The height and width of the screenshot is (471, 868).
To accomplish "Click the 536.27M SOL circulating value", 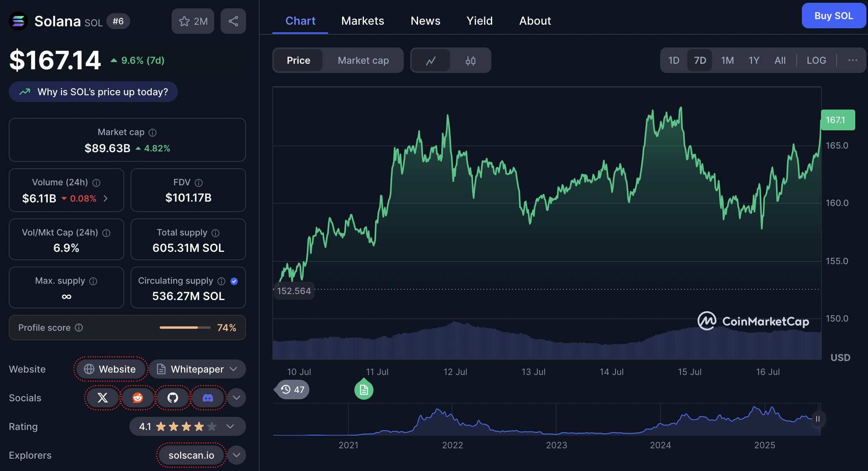I will coord(188,296).
